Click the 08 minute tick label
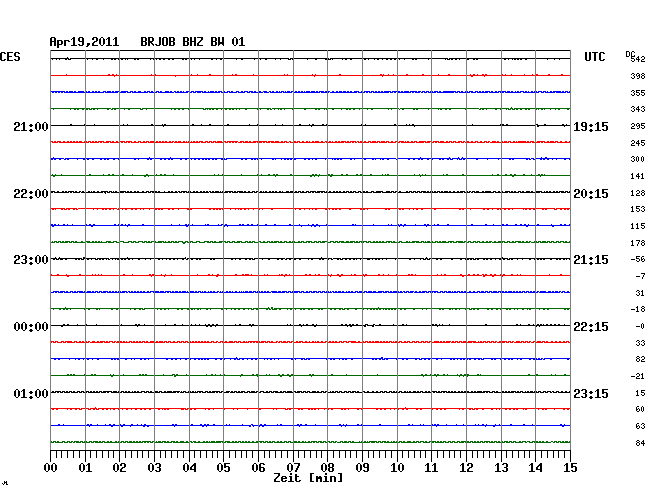This screenshot has height=494, width=650. pyautogui.click(x=327, y=468)
